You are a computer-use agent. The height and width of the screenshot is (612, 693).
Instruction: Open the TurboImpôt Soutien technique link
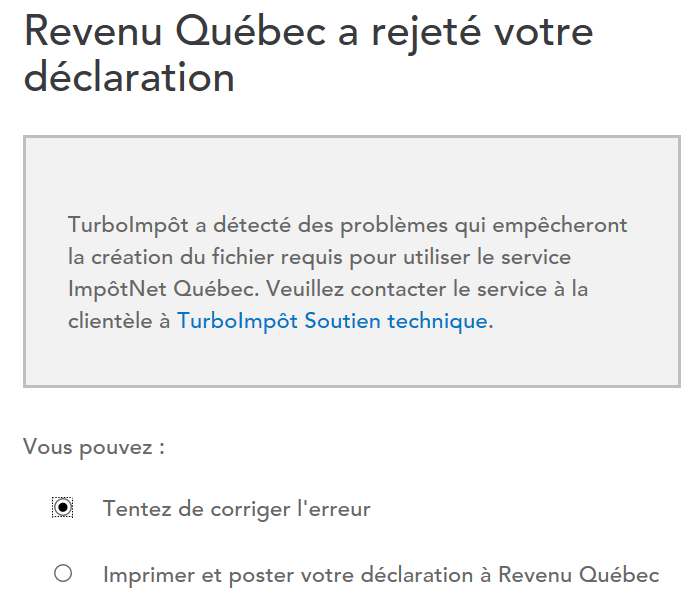[x=333, y=321]
